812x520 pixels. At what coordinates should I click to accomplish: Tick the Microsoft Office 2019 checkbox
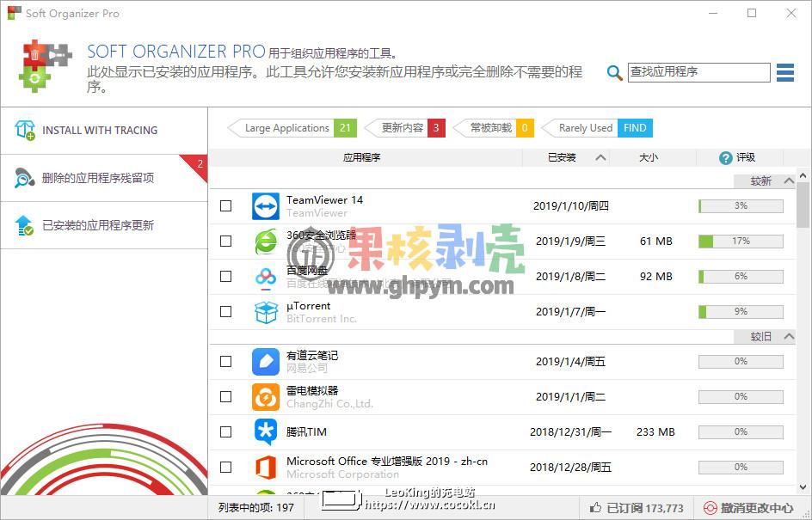click(x=225, y=467)
